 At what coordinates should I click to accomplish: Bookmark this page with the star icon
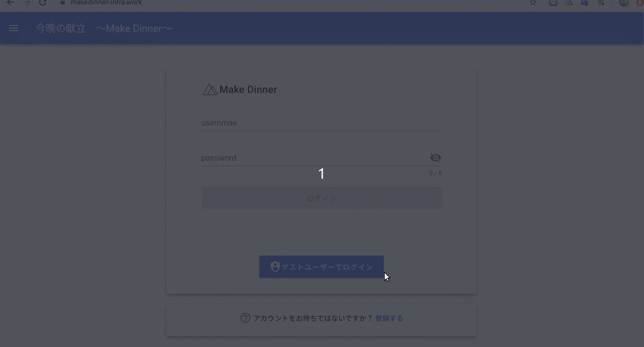[x=533, y=3]
